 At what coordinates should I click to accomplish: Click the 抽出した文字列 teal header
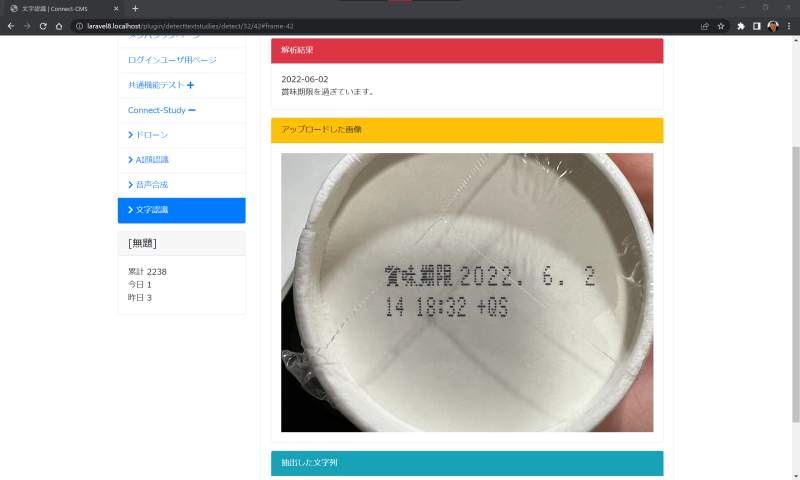467,463
